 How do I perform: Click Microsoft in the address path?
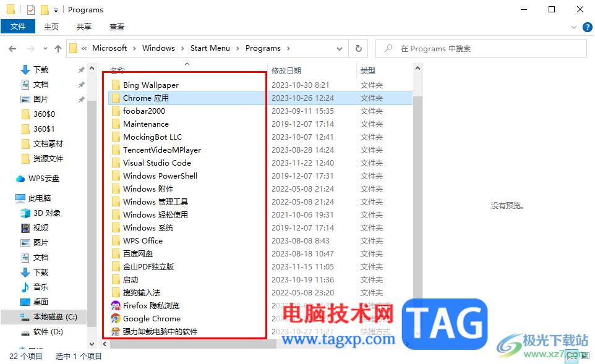[x=109, y=48]
